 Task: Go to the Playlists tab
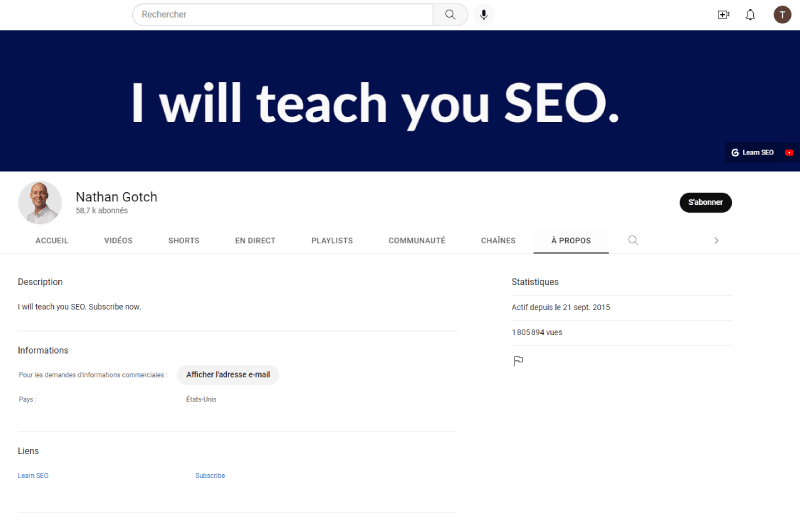click(x=332, y=240)
